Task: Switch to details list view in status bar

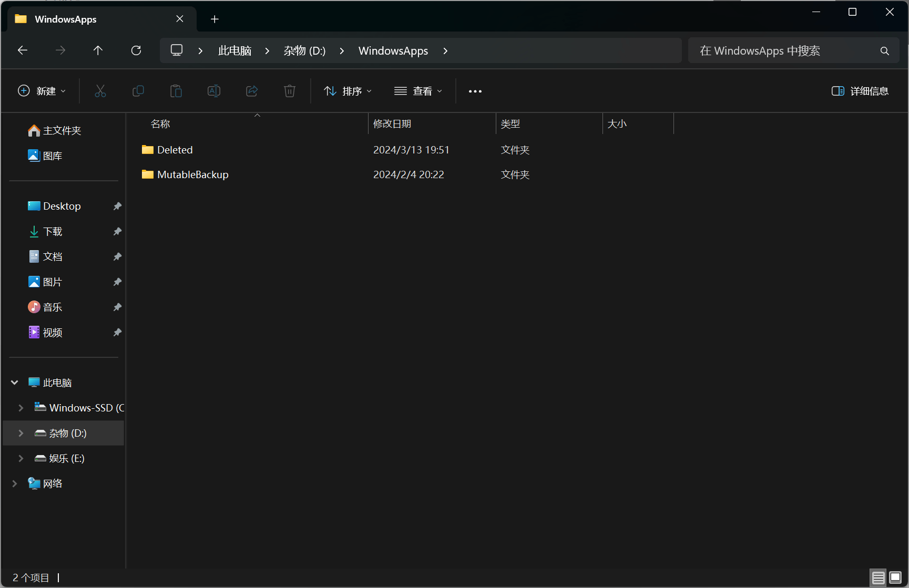Action: [x=878, y=578]
